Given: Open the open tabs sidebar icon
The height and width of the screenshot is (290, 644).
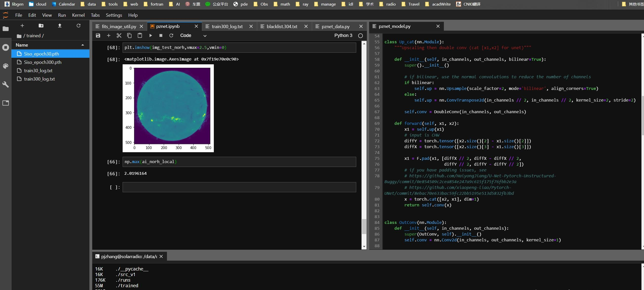Looking at the screenshot, I should click(x=6, y=103).
